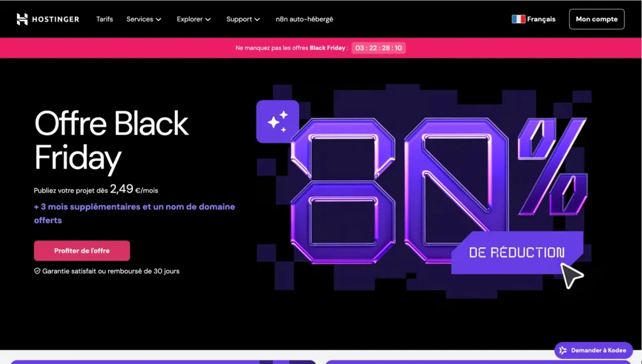Click the DE RÉDUCTION badge
The image size is (642, 364).
517,252
